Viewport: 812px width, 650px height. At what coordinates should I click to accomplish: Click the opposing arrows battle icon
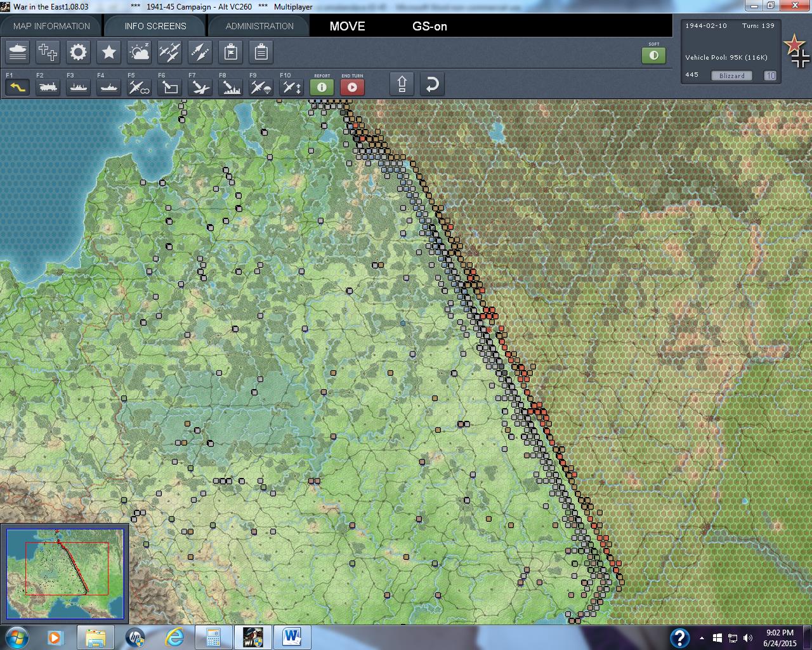[200, 52]
